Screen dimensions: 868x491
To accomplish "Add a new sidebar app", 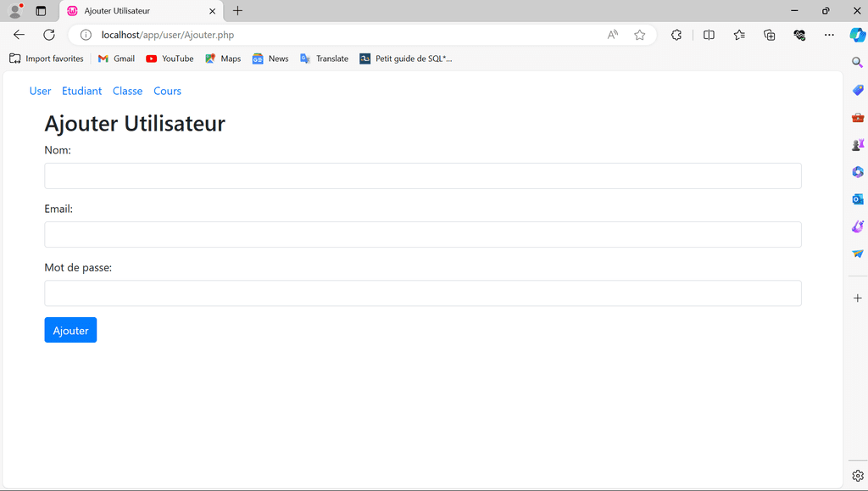I will tap(858, 298).
